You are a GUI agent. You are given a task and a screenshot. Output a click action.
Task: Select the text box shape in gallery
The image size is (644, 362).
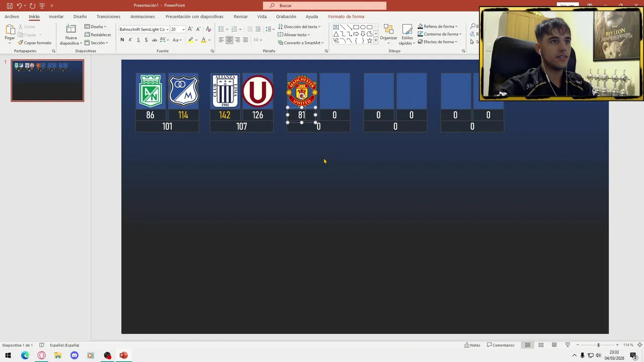(336, 27)
